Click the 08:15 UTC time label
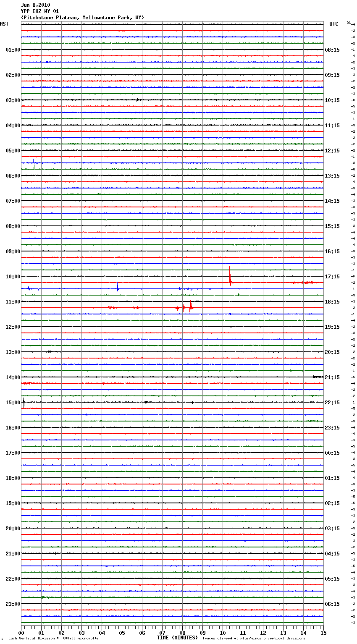This screenshot has width=357, height=644. (x=332, y=50)
